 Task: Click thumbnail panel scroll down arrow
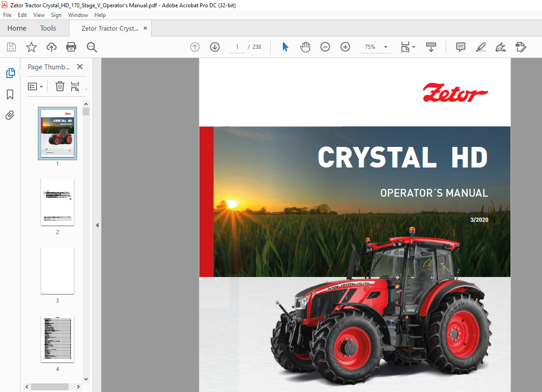point(86,379)
